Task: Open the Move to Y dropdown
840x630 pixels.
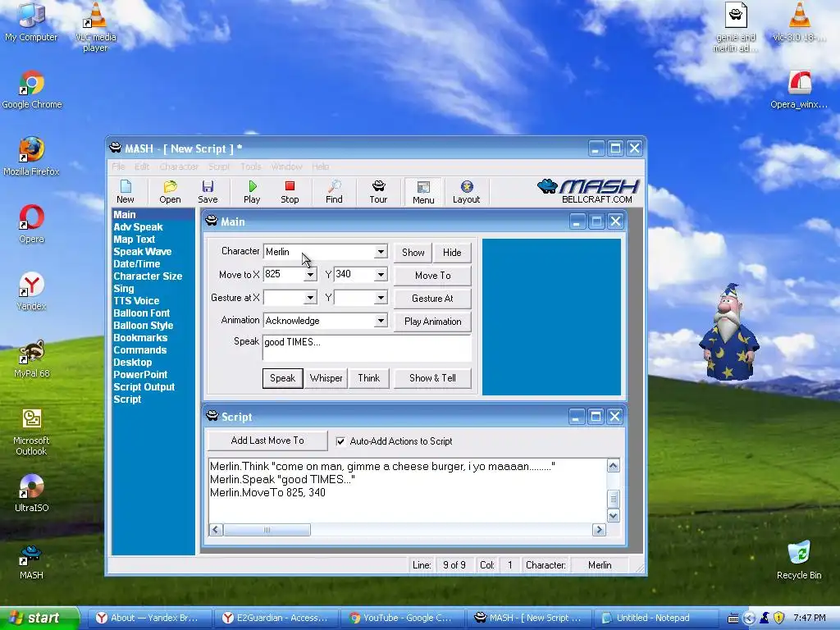Action: tap(381, 275)
